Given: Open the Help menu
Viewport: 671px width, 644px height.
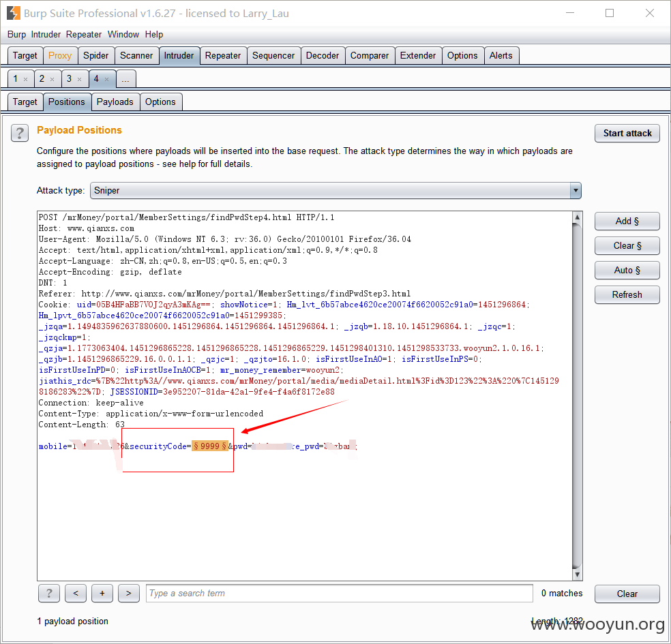Looking at the screenshot, I should (x=154, y=34).
